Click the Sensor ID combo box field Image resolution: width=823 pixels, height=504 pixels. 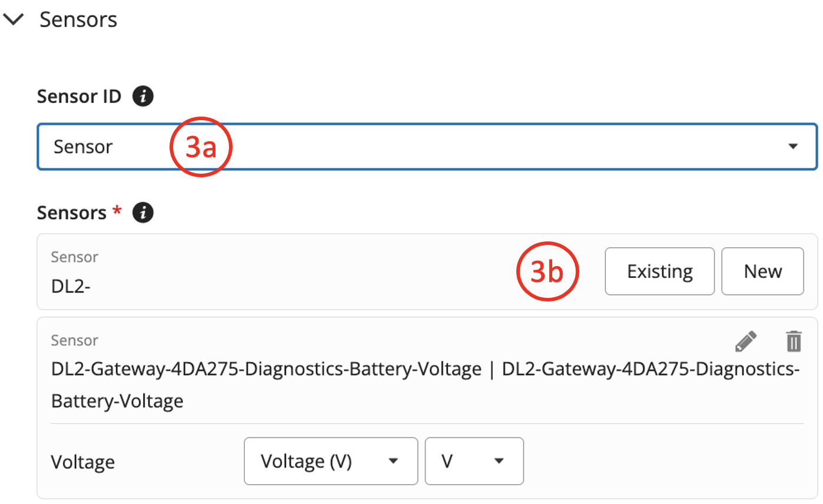click(x=427, y=147)
